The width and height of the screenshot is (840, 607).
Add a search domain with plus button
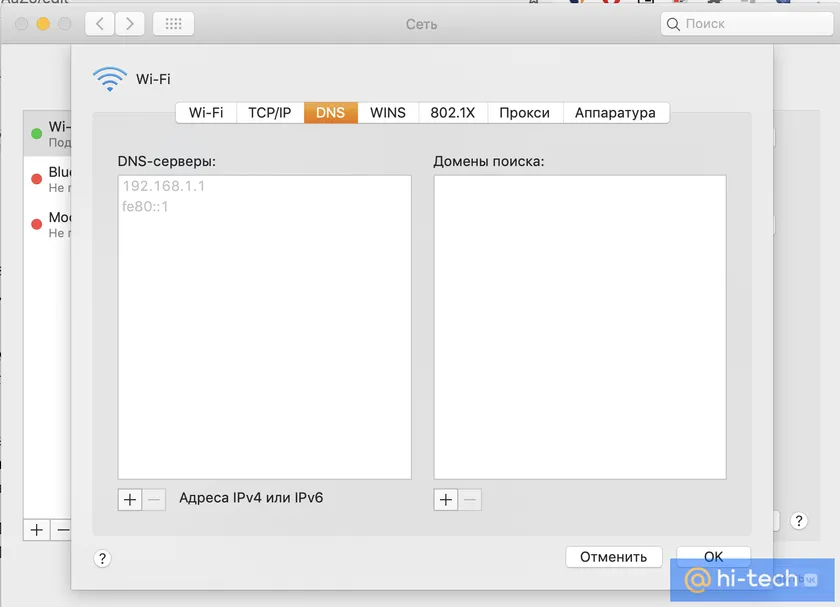pyautogui.click(x=446, y=500)
